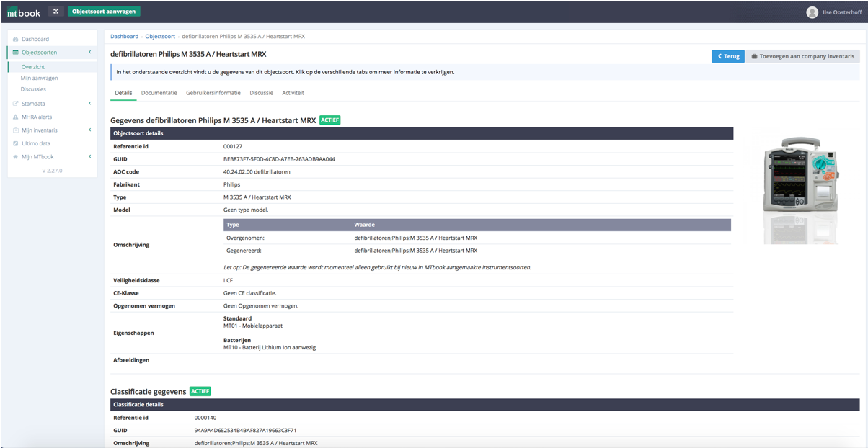Open MHRA alerts in the sidebar
Screen dimensions: 868x448
point(37,117)
